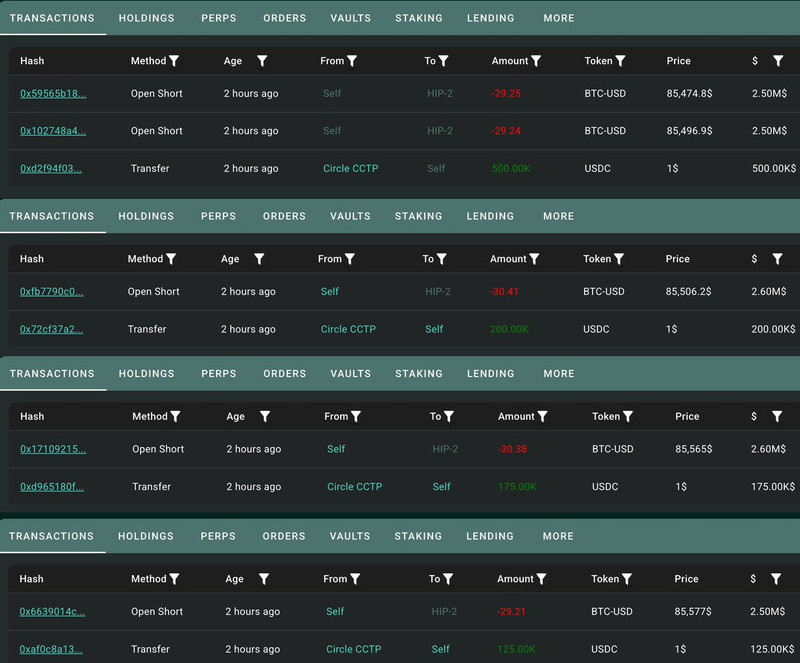Filter Age column in the 125.00K transfer table
Image resolution: width=800 pixels, height=663 pixels.
tap(264, 579)
